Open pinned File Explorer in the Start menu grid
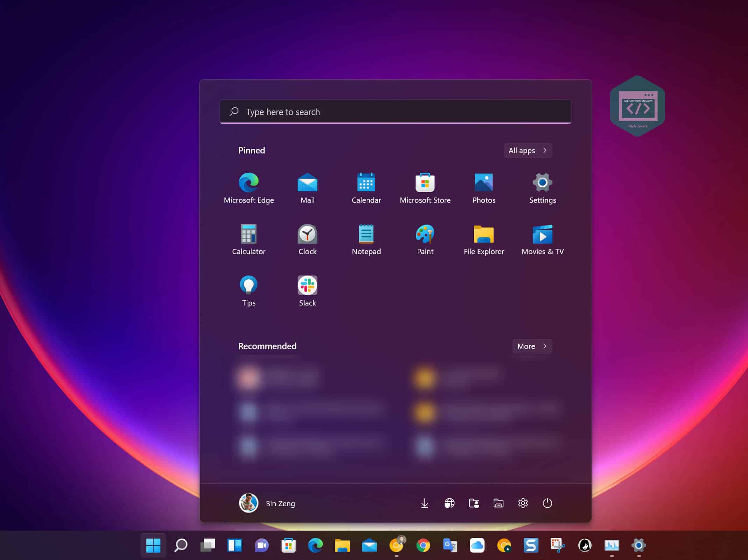This screenshot has width=748, height=560. point(484,240)
